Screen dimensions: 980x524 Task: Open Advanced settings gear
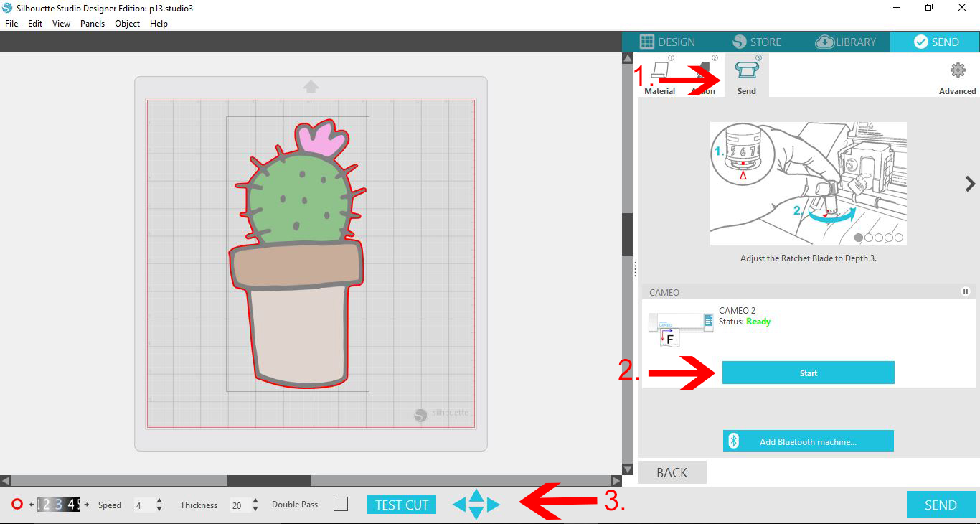(x=958, y=78)
